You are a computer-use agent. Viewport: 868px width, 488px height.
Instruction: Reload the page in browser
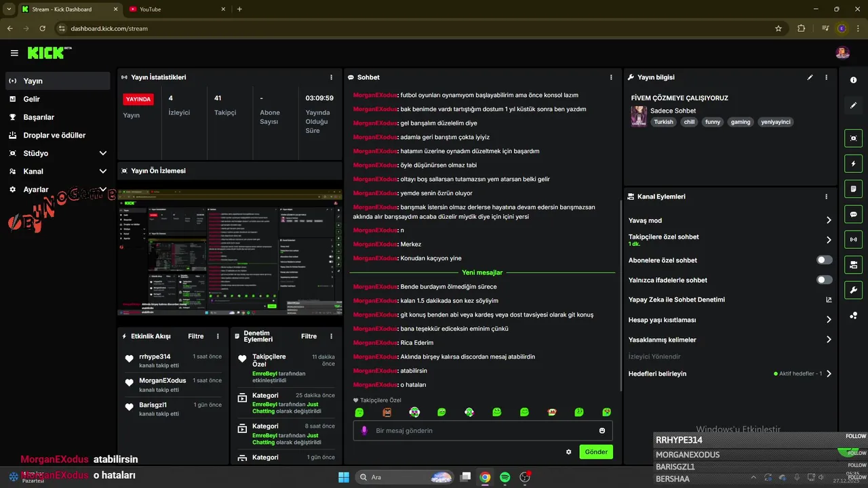pyautogui.click(x=43, y=28)
